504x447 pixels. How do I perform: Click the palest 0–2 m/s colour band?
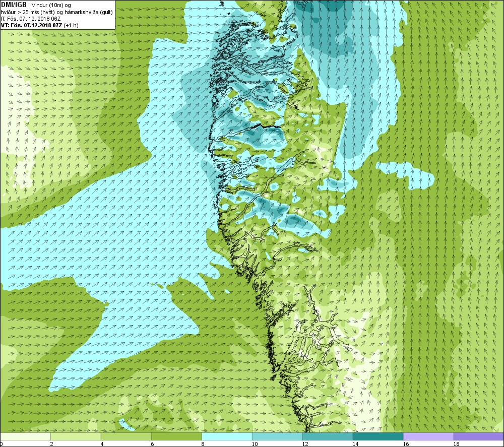pyautogui.click(x=25, y=436)
